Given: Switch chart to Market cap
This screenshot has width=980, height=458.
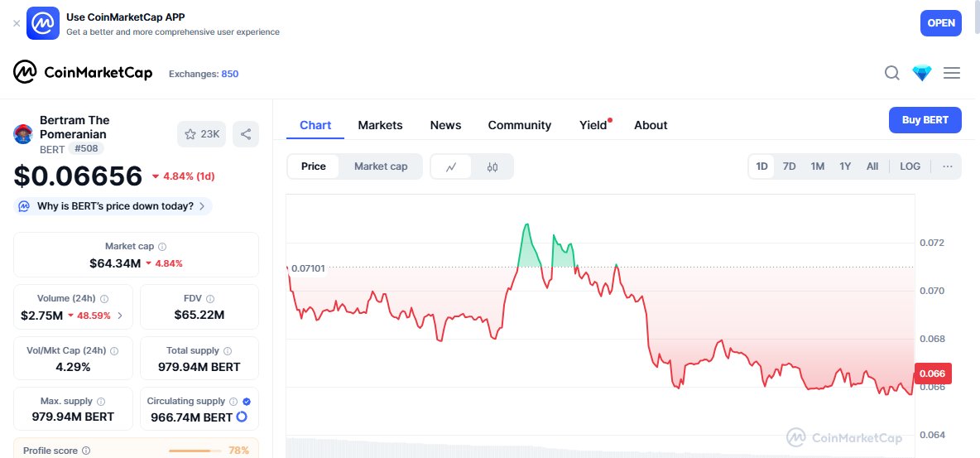Looking at the screenshot, I should [381, 166].
